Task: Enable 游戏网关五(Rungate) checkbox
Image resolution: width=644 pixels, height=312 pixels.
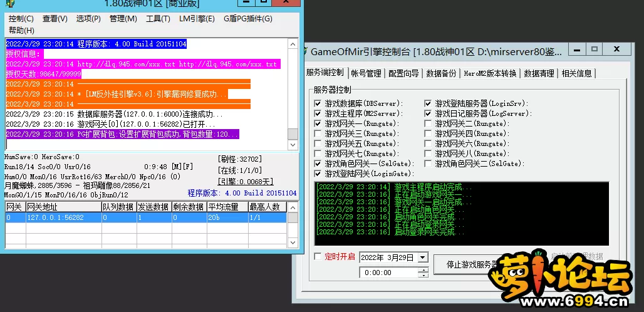Action: (x=318, y=143)
